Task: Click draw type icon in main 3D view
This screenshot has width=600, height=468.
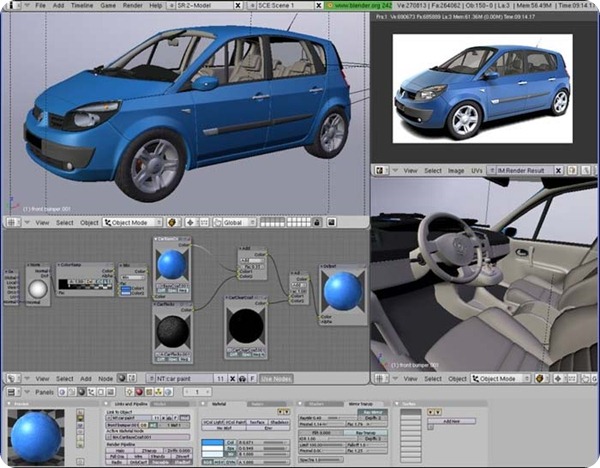Action: pos(173,222)
